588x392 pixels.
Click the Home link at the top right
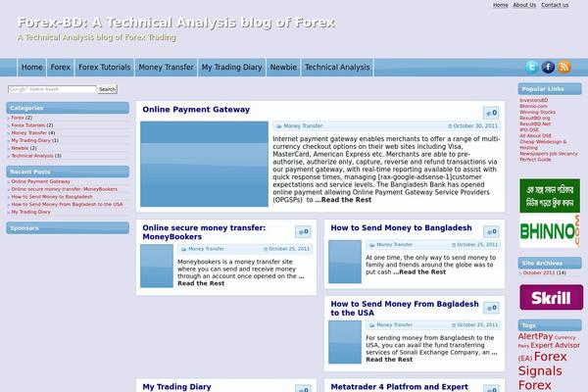pyautogui.click(x=500, y=5)
